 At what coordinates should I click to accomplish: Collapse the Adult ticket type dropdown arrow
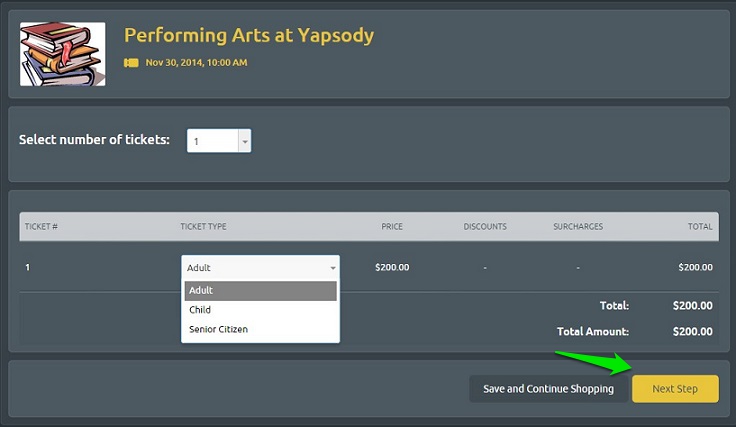pos(333,268)
